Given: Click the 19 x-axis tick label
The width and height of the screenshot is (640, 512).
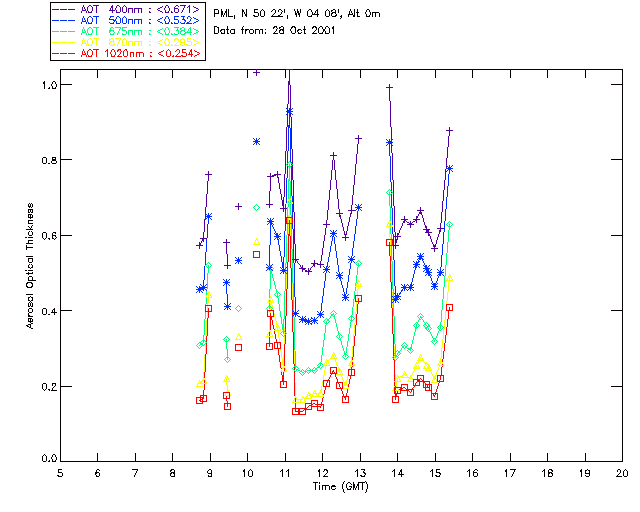Looking at the screenshot, I should coord(585,473).
